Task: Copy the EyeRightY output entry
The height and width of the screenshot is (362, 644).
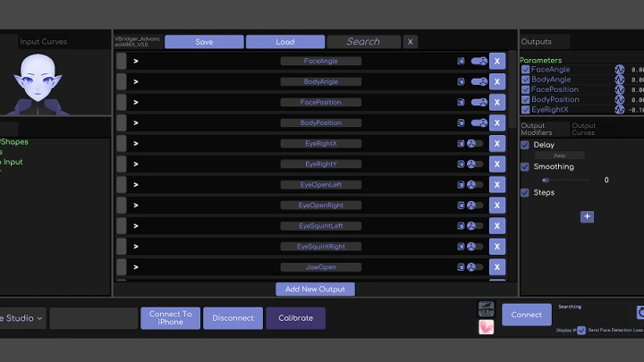Action: point(461,164)
